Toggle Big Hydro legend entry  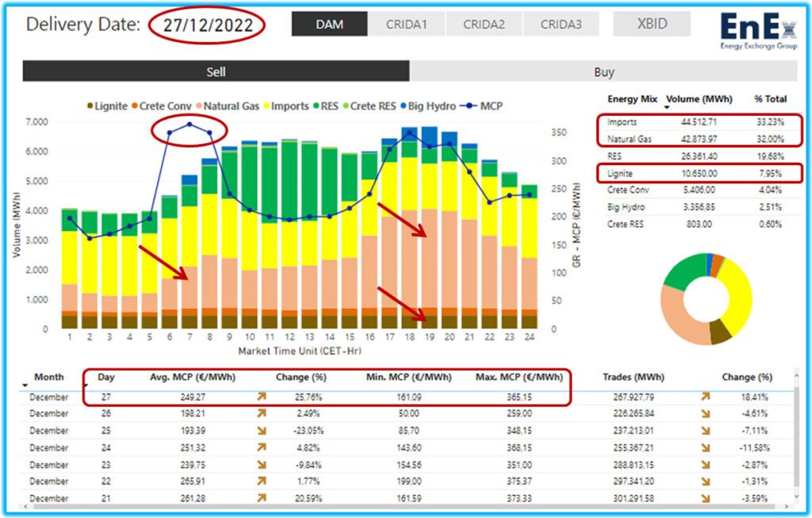point(427,106)
